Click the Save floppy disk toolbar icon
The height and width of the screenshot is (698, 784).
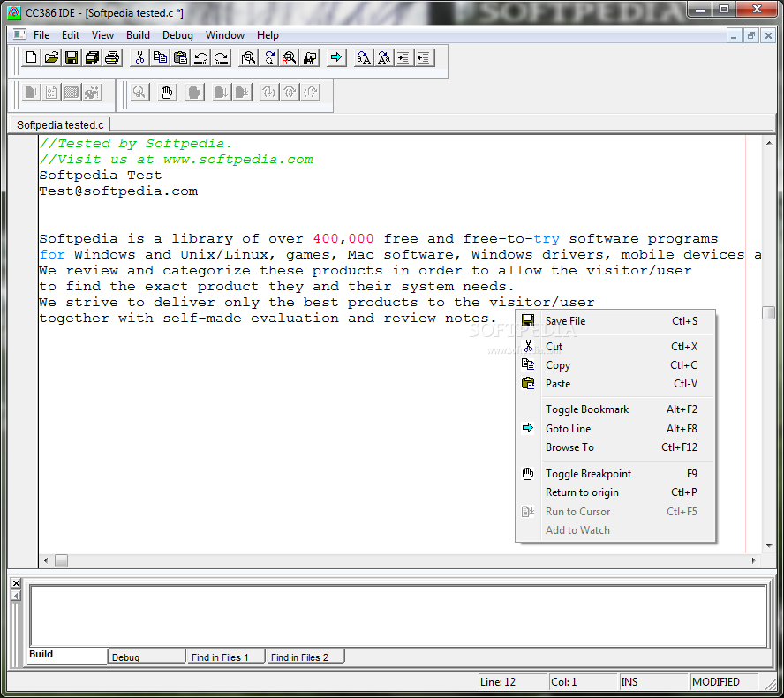[x=72, y=58]
